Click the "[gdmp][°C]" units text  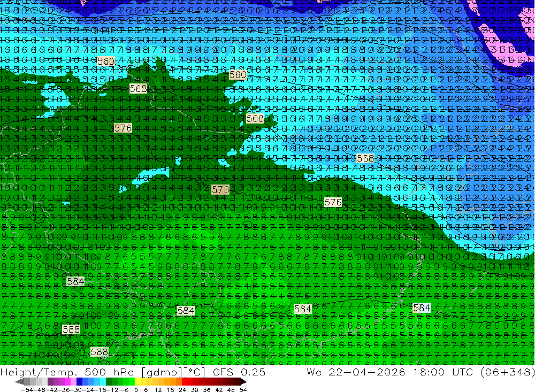(174, 372)
